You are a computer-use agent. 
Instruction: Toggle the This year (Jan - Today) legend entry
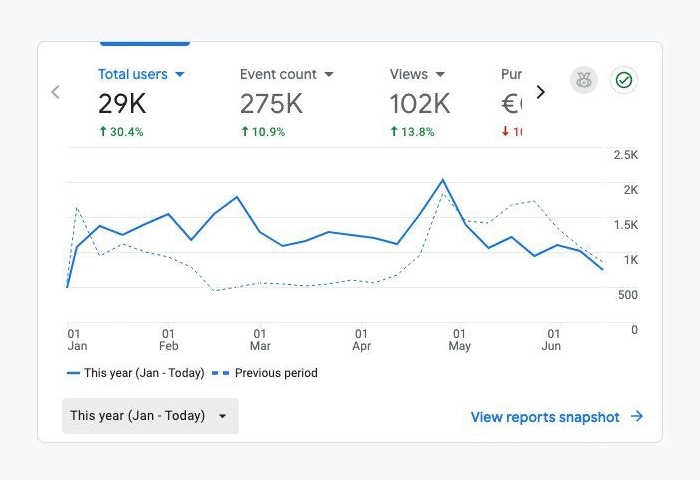pos(136,373)
